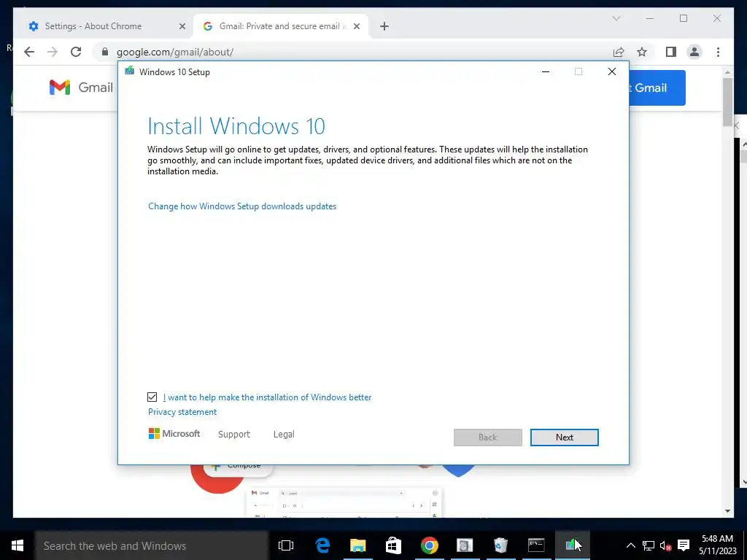Close the Windows 10 Setup dialog

tap(612, 71)
